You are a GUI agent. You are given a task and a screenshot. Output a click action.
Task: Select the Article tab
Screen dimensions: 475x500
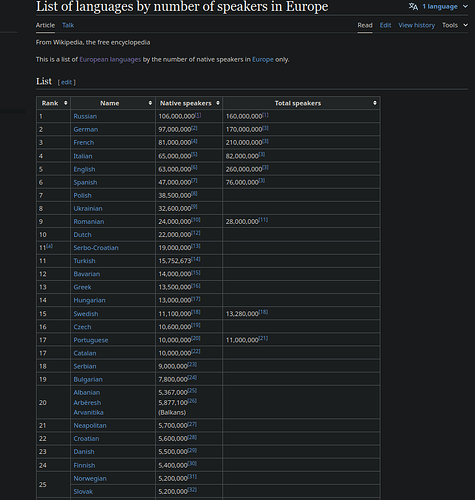(45, 25)
